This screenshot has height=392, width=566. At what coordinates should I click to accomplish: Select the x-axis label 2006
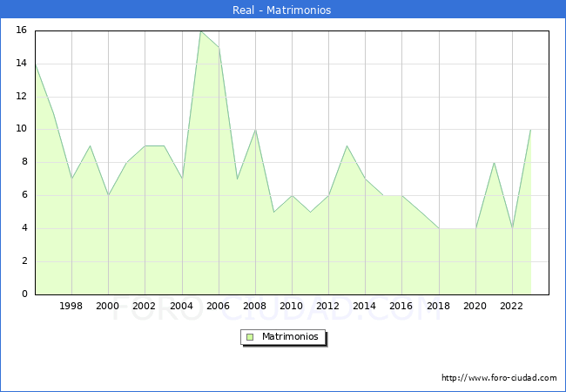pyautogui.click(x=218, y=306)
